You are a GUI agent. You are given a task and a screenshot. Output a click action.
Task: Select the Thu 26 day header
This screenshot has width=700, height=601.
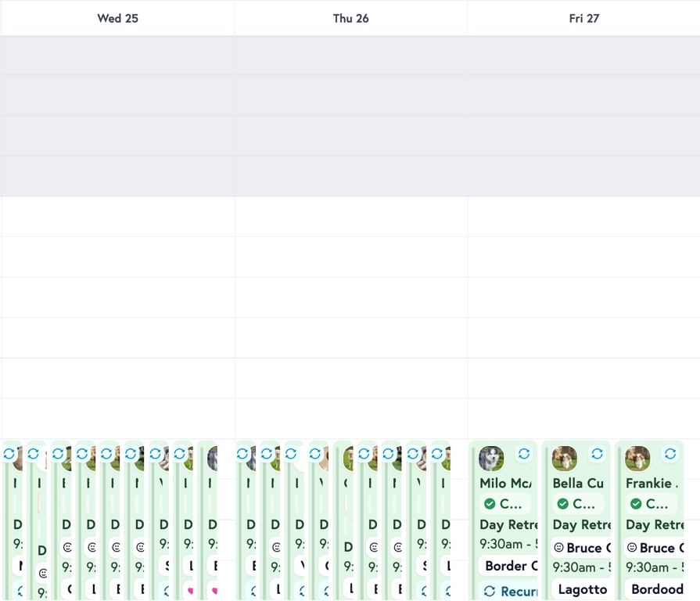(350, 18)
